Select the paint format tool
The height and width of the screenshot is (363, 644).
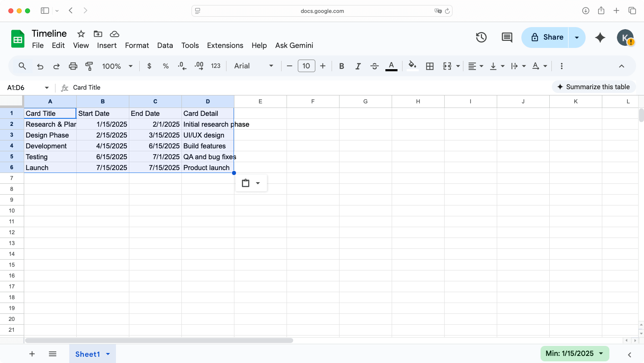tap(89, 66)
